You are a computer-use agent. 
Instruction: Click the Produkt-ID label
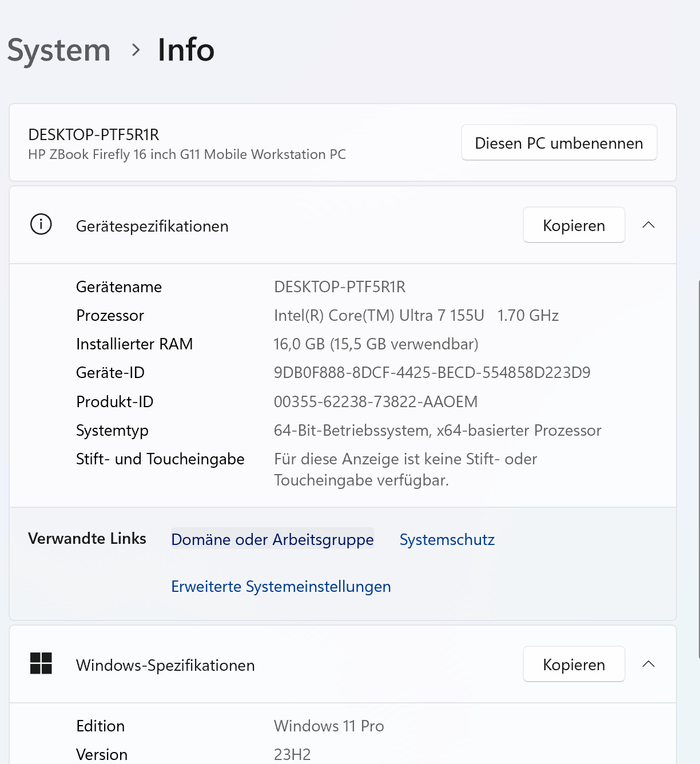click(x=115, y=401)
